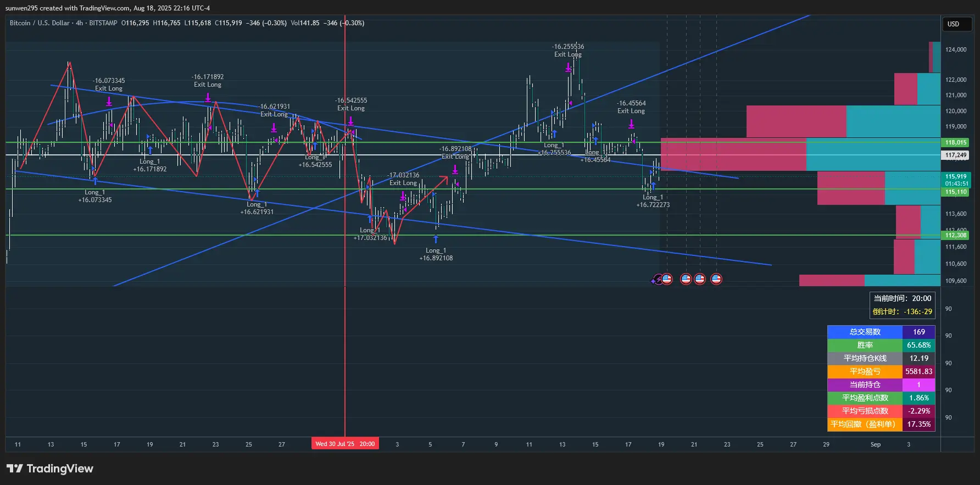Click the 169 total trades value
The width and height of the screenshot is (980, 485).
pyautogui.click(x=919, y=332)
